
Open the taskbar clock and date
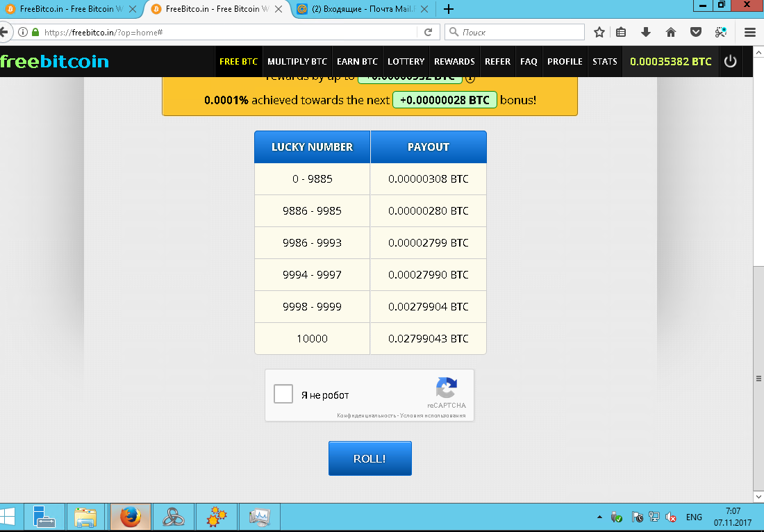(733, 517)
